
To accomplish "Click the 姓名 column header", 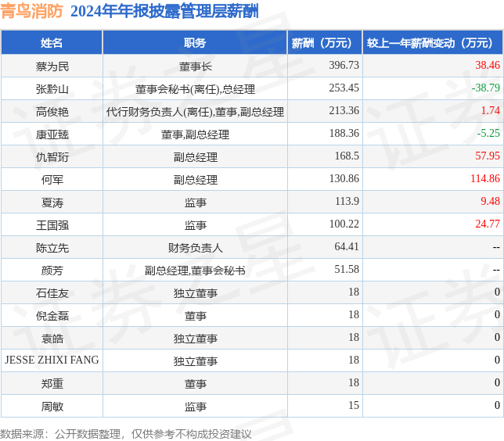I will tap(52, 43).
